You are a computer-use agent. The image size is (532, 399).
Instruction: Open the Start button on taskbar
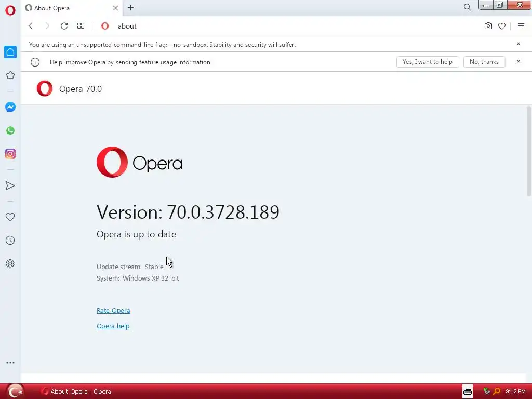pyautogui.click(x=15, y=391)
